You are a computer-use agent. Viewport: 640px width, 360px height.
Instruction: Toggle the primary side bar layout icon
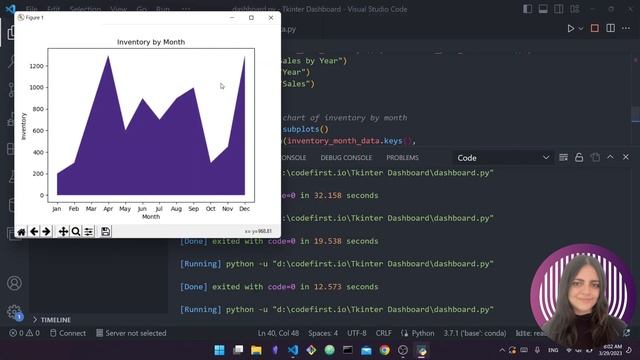tap(527, 9)
